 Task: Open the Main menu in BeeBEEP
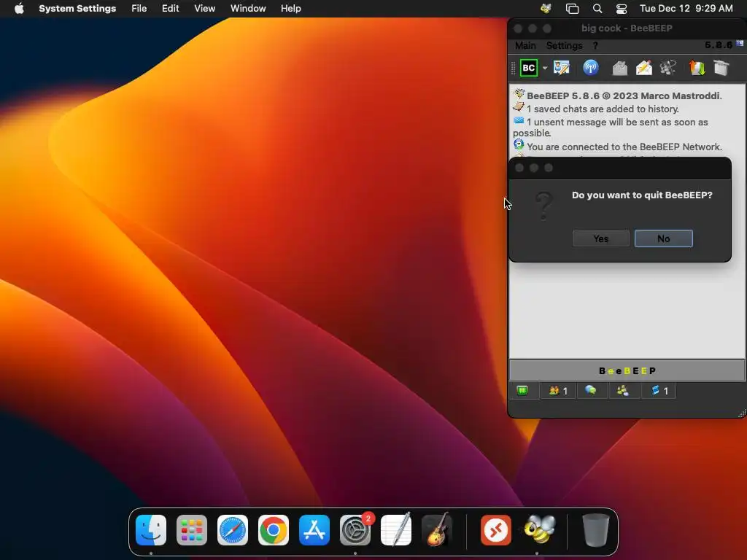(525, 45)
